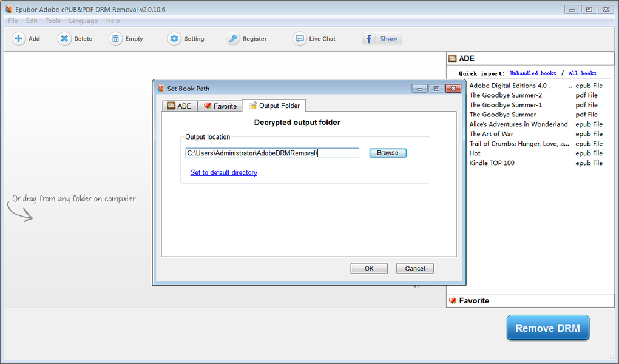Open the Tools menu

[53, 21]
